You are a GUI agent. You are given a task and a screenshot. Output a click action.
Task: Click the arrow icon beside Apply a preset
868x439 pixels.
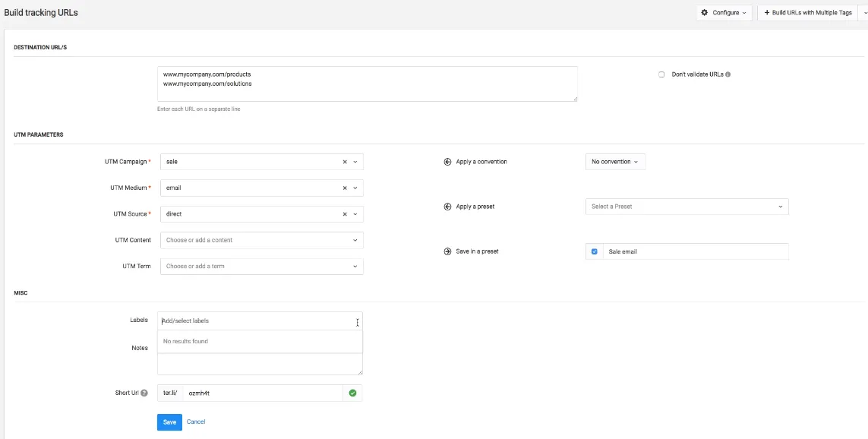pyautogui.click(x=447, y=206)
